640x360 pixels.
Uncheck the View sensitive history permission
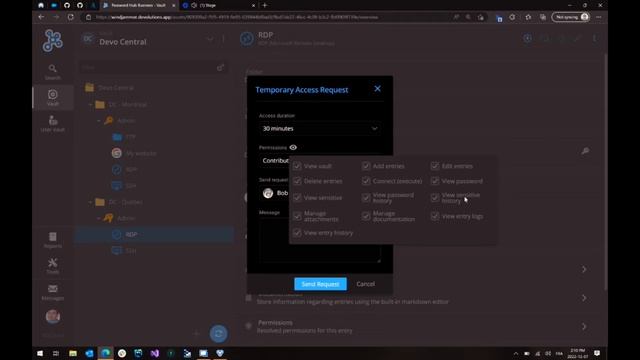point(435,198)
